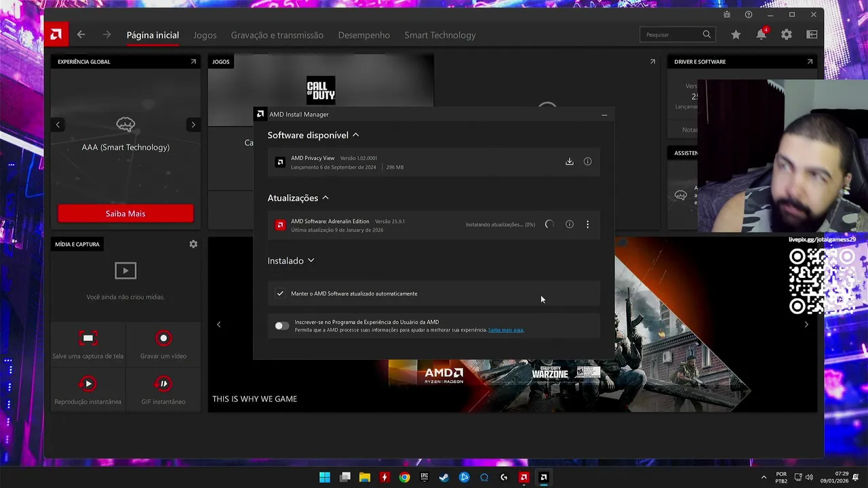
Task: Open the notifications bell
Action: click(762, 35)
